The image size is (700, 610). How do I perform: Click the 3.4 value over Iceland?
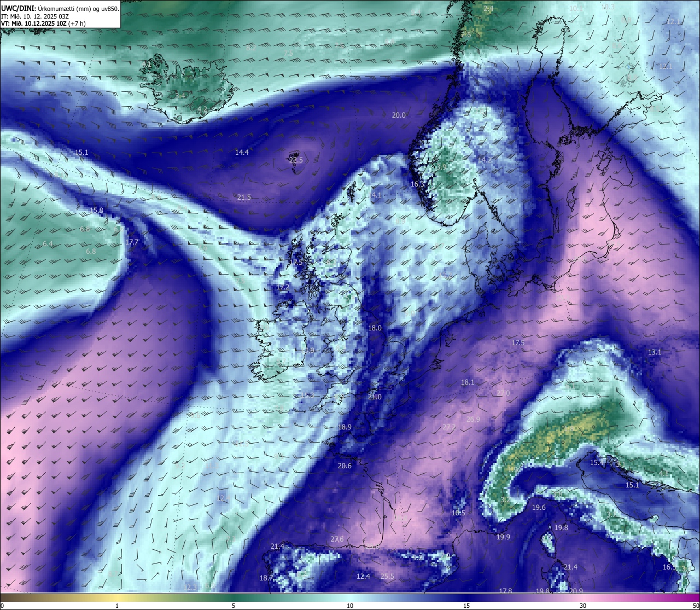[x=180, y=96]
